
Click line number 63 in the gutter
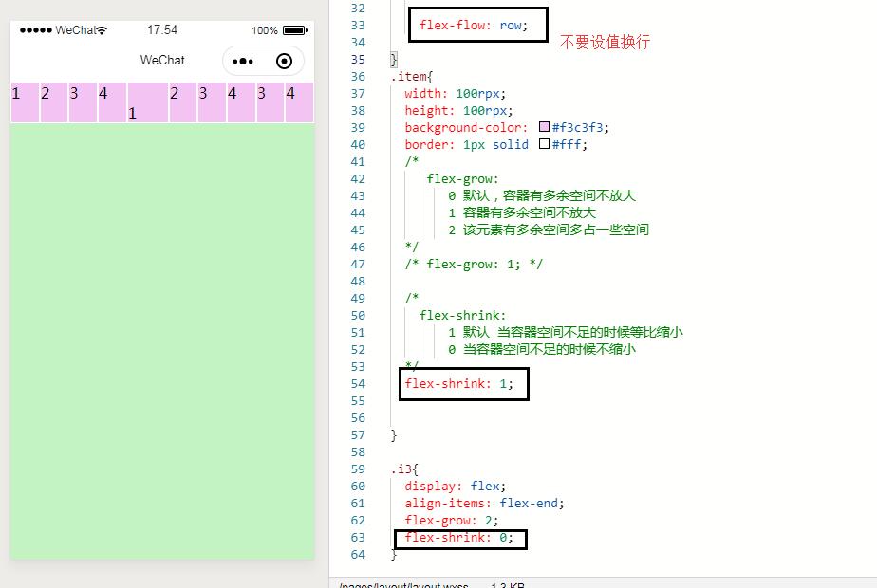pyautogui.click(x=358, y=537)
